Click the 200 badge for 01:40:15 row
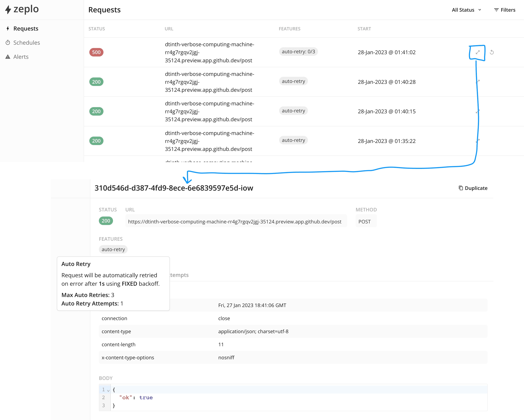524x420 pixels. pos(96,112)
